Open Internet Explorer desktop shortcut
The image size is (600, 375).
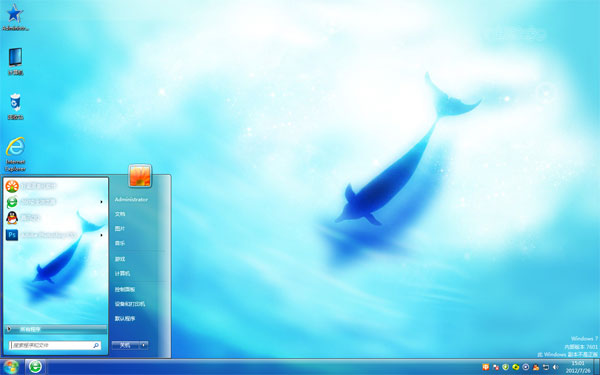click(x=15, y=154)
